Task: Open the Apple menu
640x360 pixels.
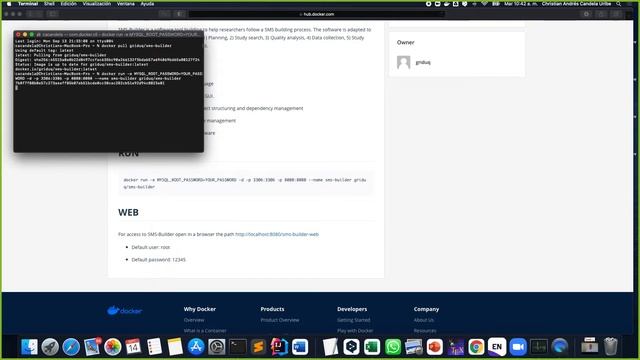Action: [9, 4]
